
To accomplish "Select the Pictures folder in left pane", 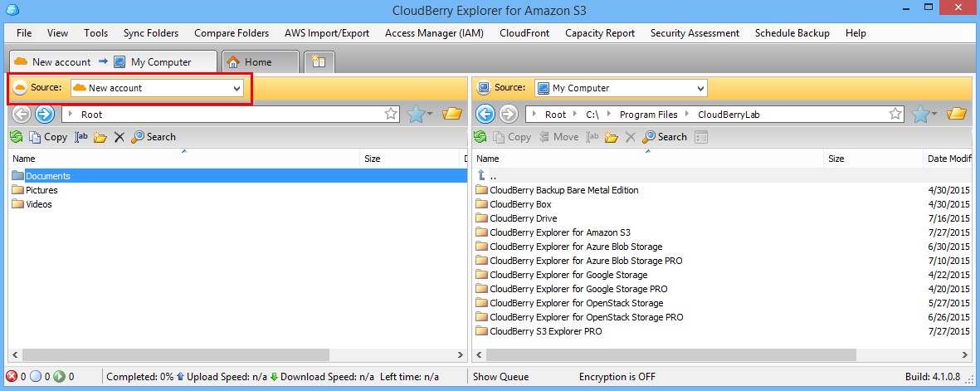I will pyautogui.click(x=41, y=190).
